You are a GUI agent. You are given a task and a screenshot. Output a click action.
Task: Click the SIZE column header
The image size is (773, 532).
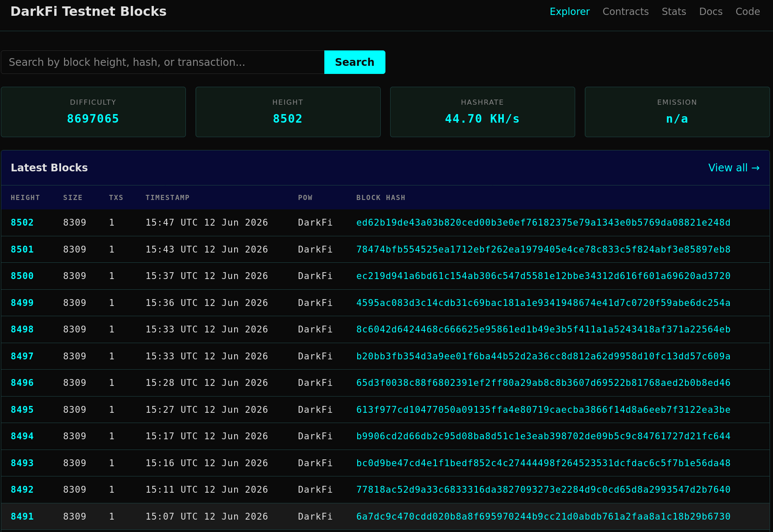(x=73, y=197)
